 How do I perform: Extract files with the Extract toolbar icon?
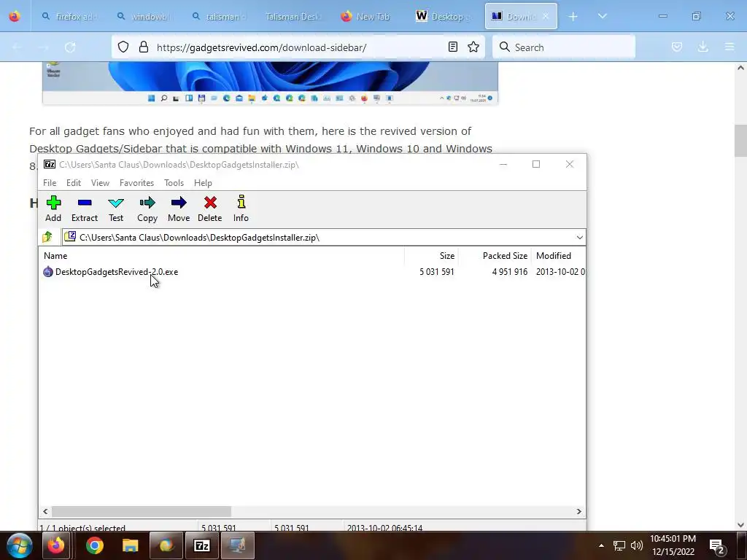tap(85, 209)
